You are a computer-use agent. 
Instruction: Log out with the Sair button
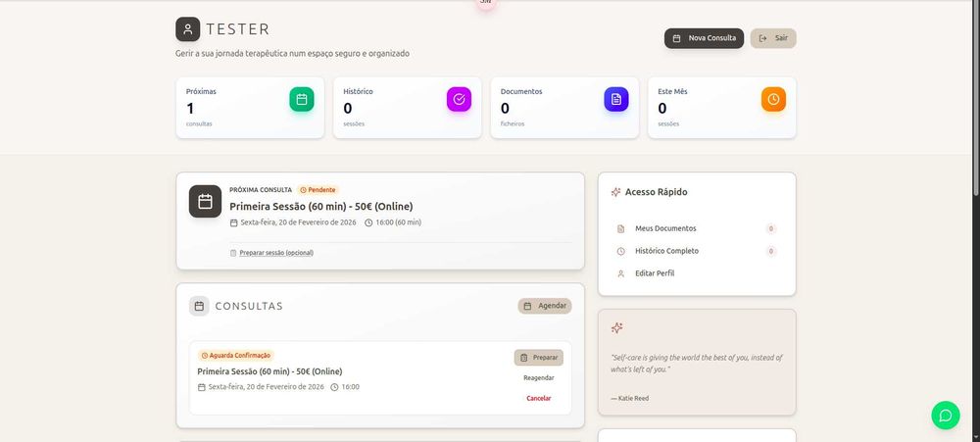point(773,38)
